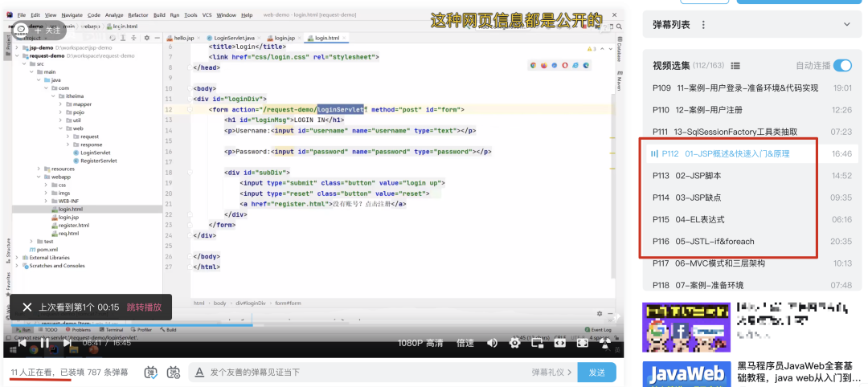Toggle 自动连播 autoplay switch
868x387 pixels.
842,65
